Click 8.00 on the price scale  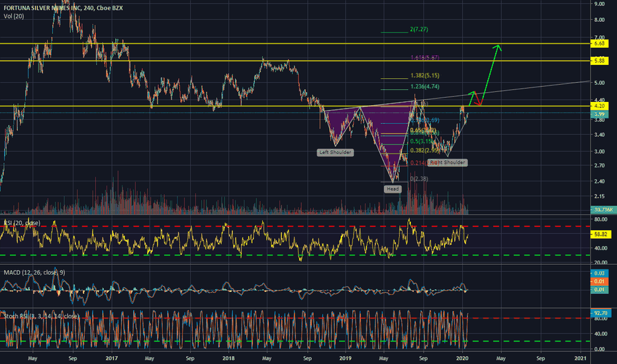[600, 20]
